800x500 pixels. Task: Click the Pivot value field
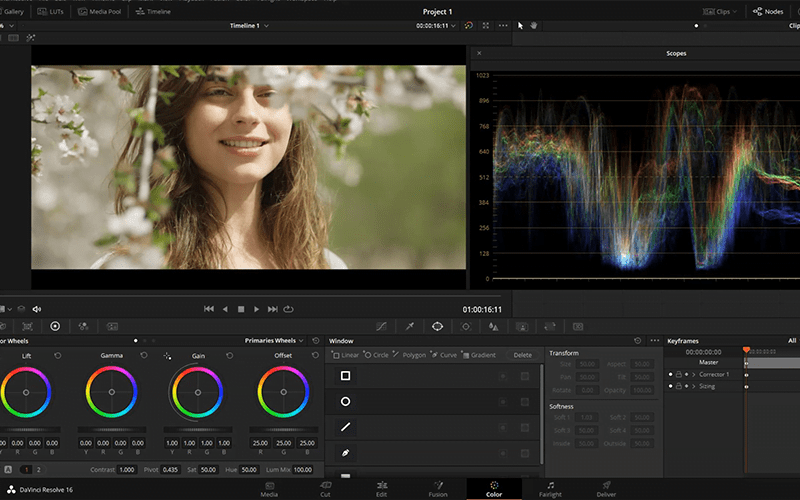(x=170, y=469)
